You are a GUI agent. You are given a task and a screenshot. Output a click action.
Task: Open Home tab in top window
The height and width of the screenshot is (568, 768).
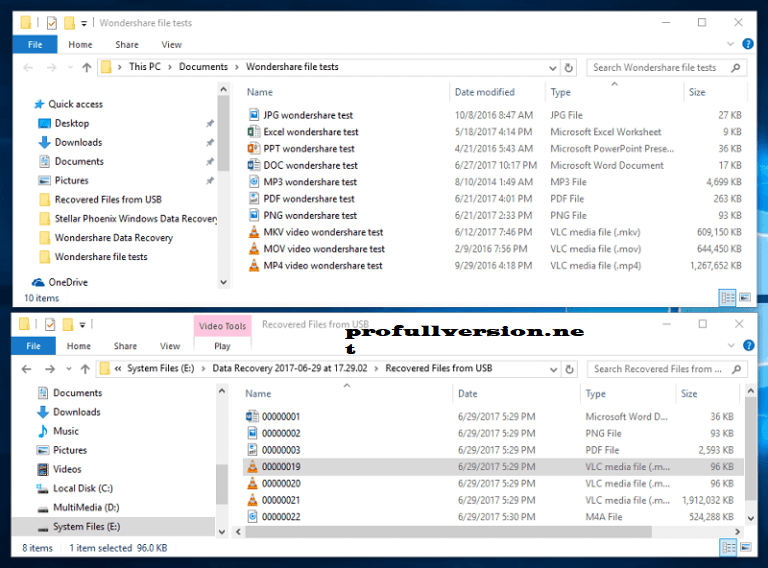pos(80,45)
